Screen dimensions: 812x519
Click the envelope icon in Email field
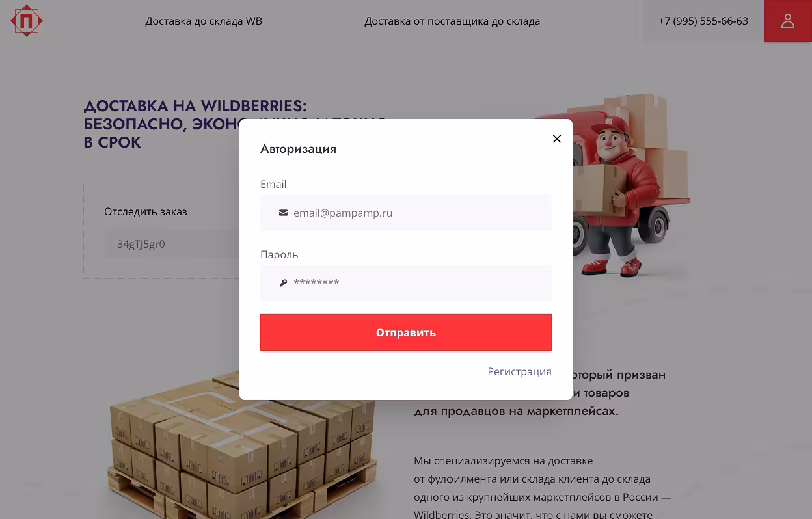[283, 213]
